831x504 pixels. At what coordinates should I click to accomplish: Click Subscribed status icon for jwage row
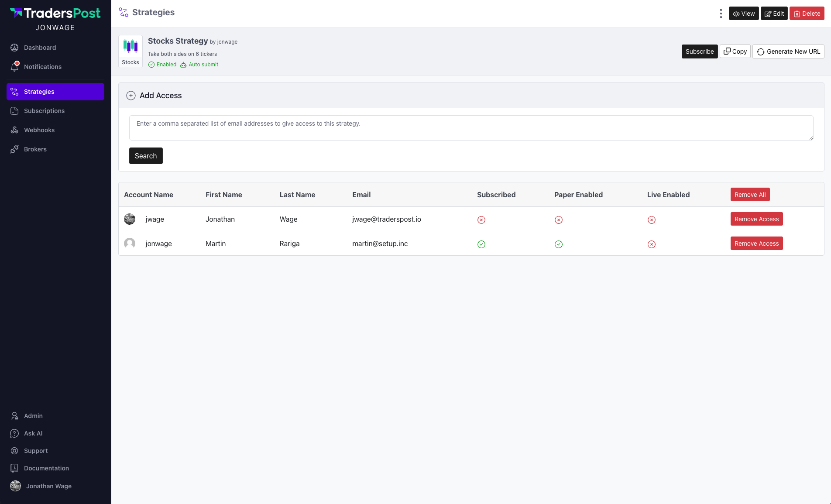(481, 220)
